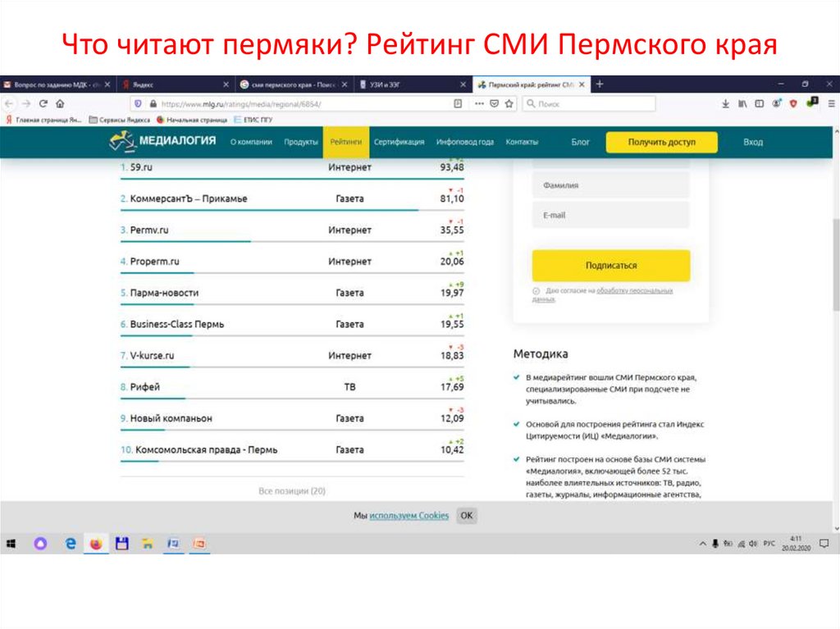This screenshot has height=629, width=840.
Task: Open the 'Главная страница Ян...' bookmark
Action: pyautogui.click(x=44, y=120)
